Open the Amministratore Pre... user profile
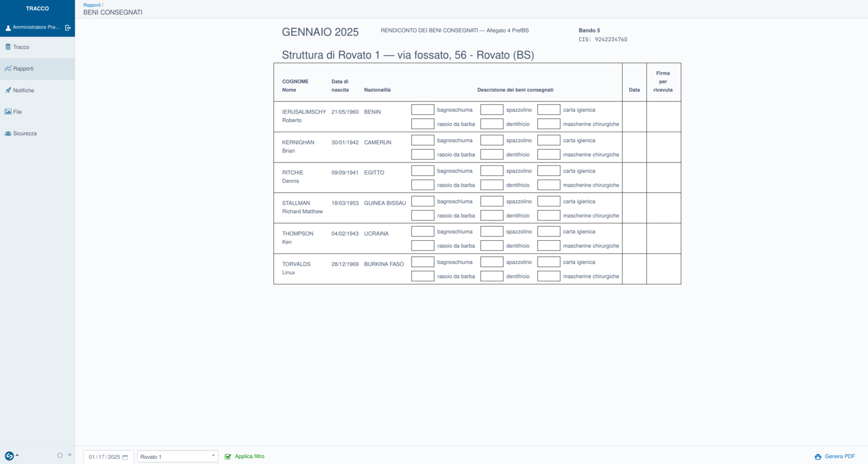The height and width of the screenshot is (464, 868). tap(33, 27)
